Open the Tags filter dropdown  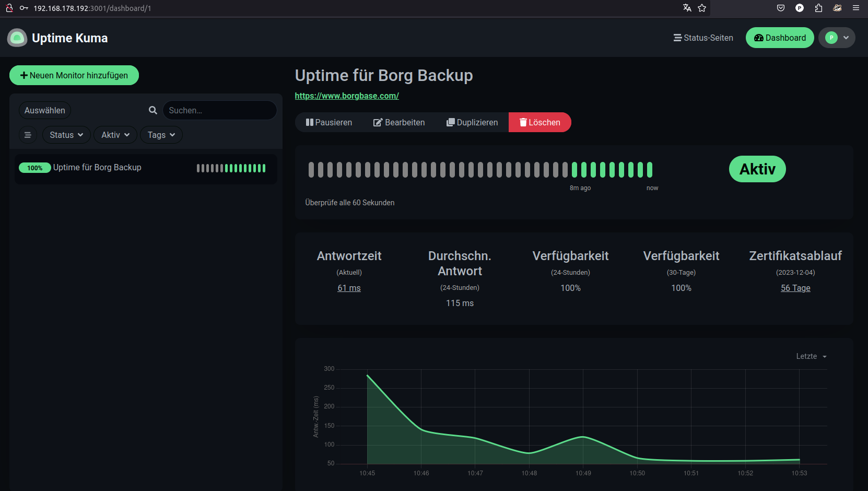click(x=161, y=135)
